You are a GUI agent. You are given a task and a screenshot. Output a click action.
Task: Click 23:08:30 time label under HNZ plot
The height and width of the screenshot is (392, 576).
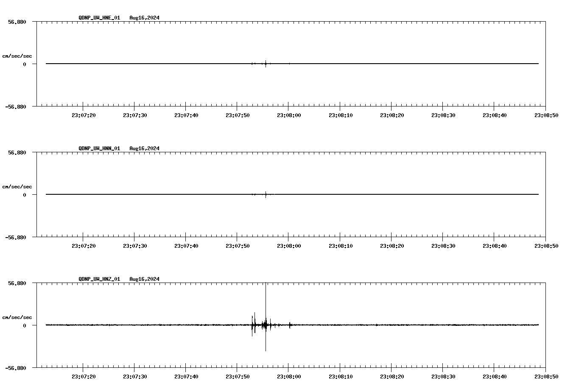click(x=443, y=376)
